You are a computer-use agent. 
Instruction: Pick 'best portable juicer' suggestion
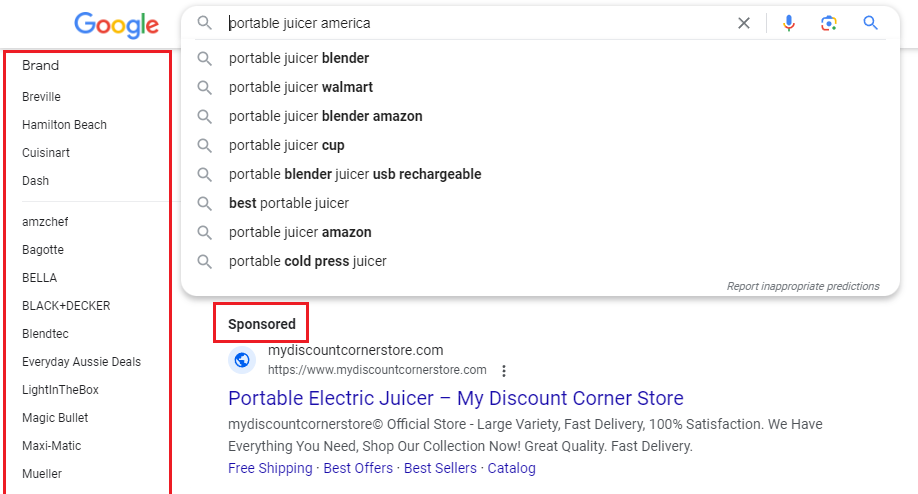(289, 203)
